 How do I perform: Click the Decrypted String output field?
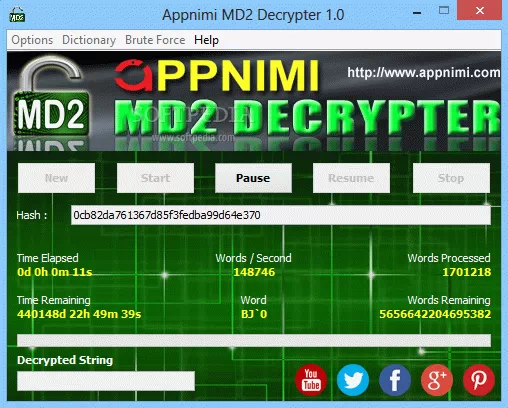[106, 381]
